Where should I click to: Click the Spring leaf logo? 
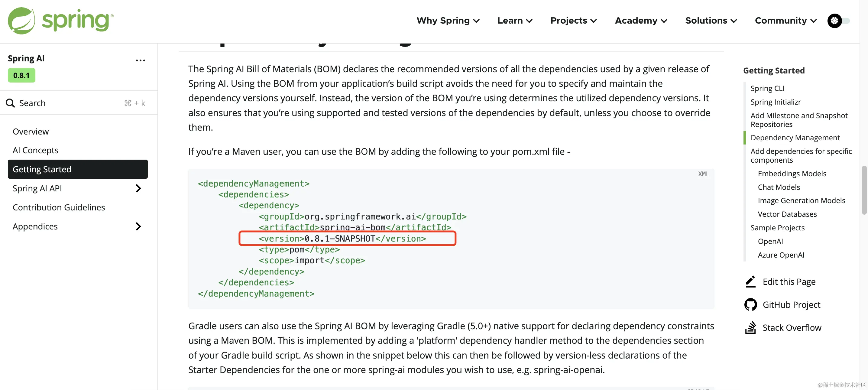pos(21,21)
